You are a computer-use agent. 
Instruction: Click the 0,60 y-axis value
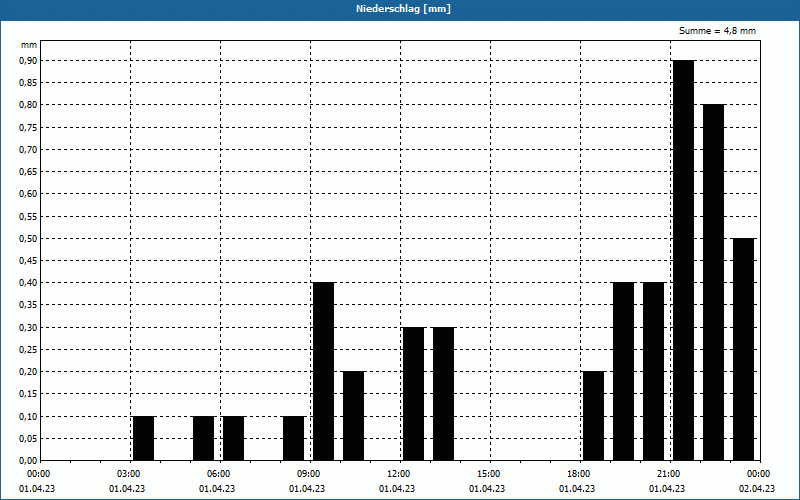(x=28, y=194)
